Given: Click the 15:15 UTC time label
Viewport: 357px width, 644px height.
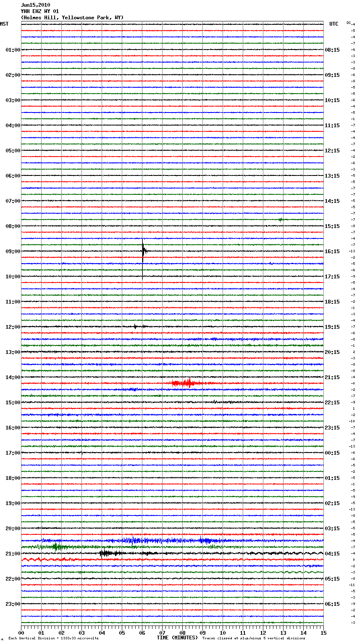Looking at the screenshot, I should (332, 226).
